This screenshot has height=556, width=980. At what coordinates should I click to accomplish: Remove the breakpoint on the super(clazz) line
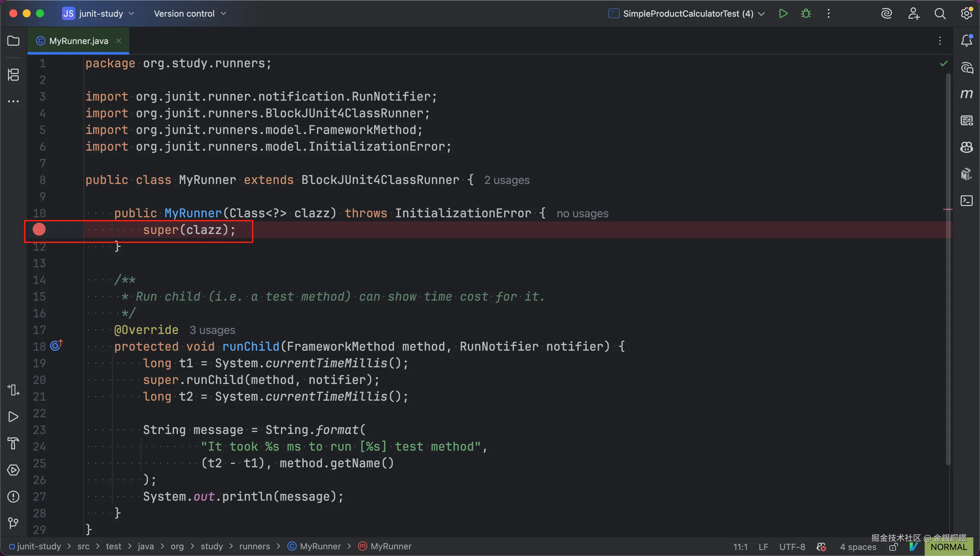pos(39,230)
